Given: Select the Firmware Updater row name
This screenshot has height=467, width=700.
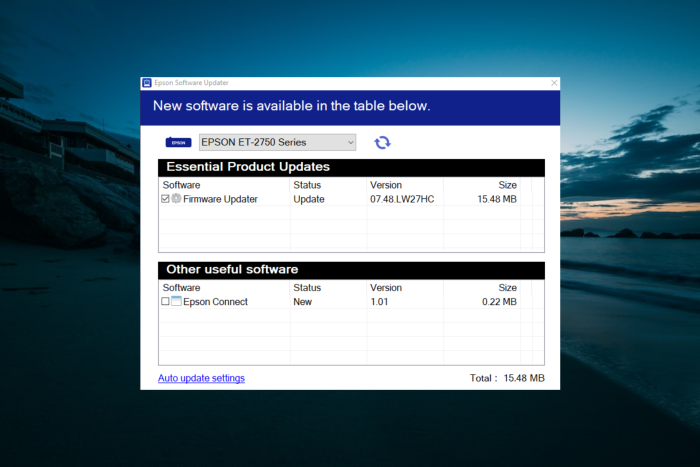Looking at the screenshot, I should (x=221, y=199).
